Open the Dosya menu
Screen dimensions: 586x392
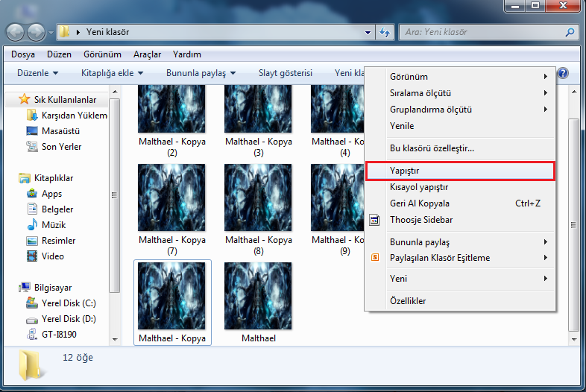(23, 54)
